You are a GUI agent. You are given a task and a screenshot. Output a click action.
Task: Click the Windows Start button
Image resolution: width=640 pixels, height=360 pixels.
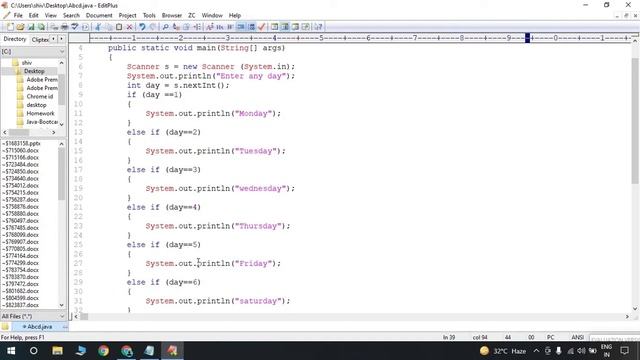point(11,351)
